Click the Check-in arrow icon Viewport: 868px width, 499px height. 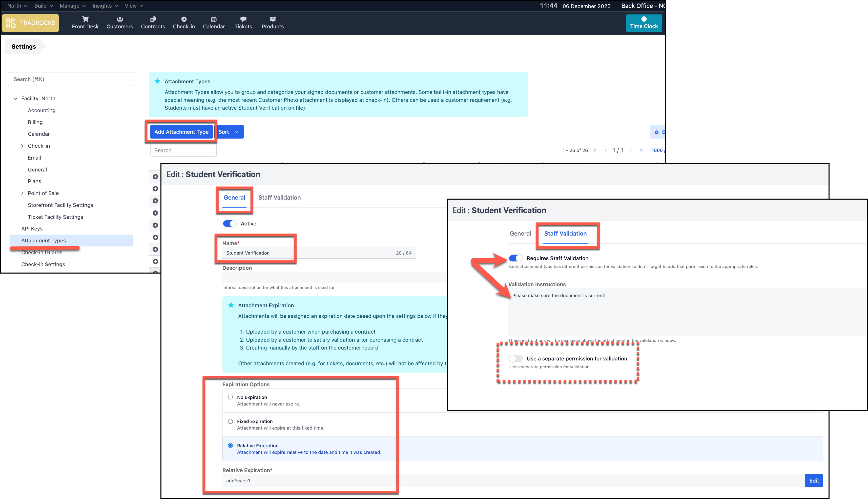(x=184, y=19)
